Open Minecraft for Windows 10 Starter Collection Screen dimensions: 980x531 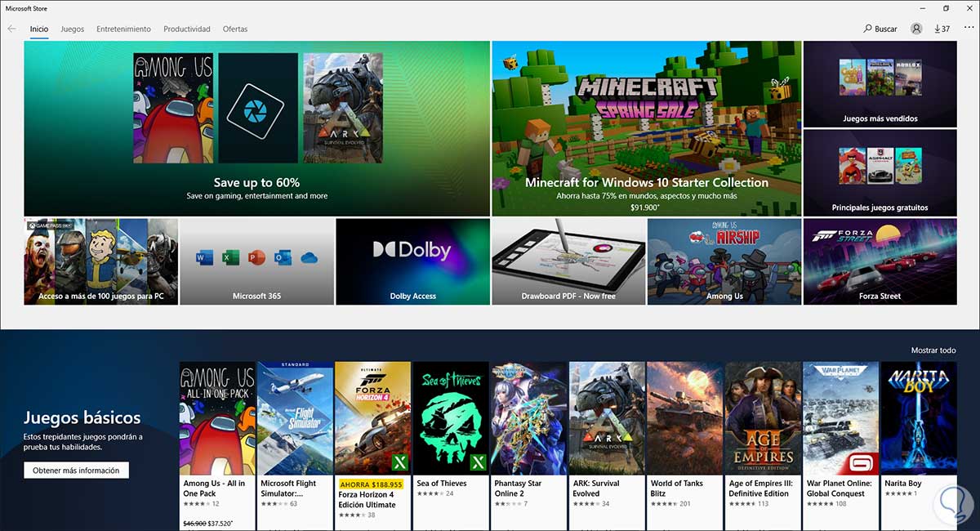tap(645, 128)
